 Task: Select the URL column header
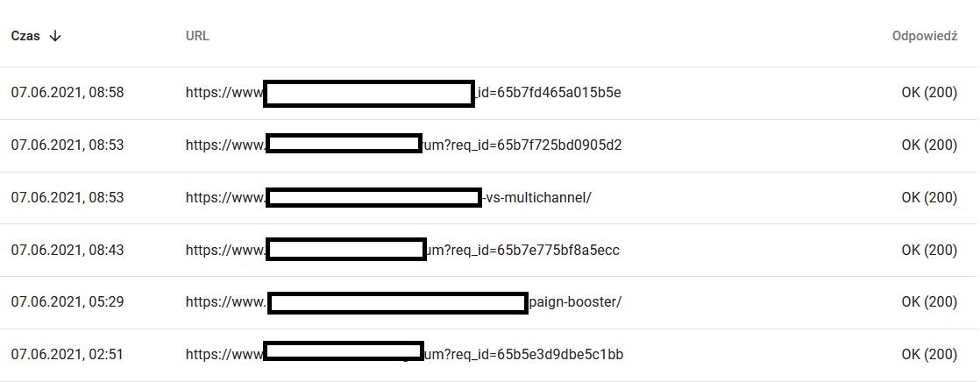(x=197, y=36)
